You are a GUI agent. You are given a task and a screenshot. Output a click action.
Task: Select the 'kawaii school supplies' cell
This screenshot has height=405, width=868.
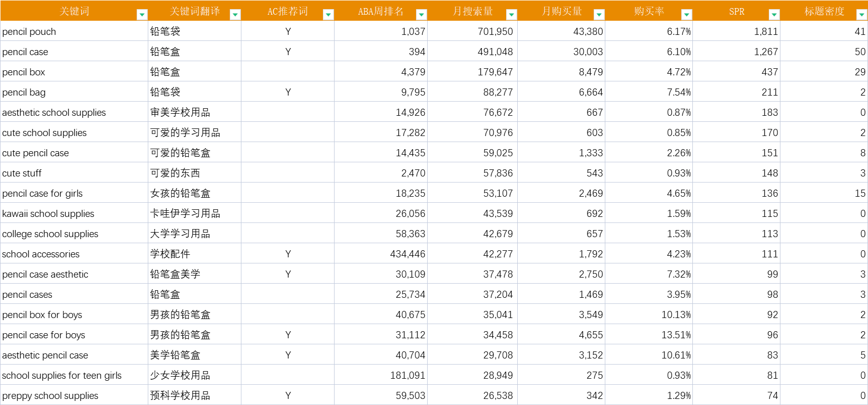tap(74, 213)
